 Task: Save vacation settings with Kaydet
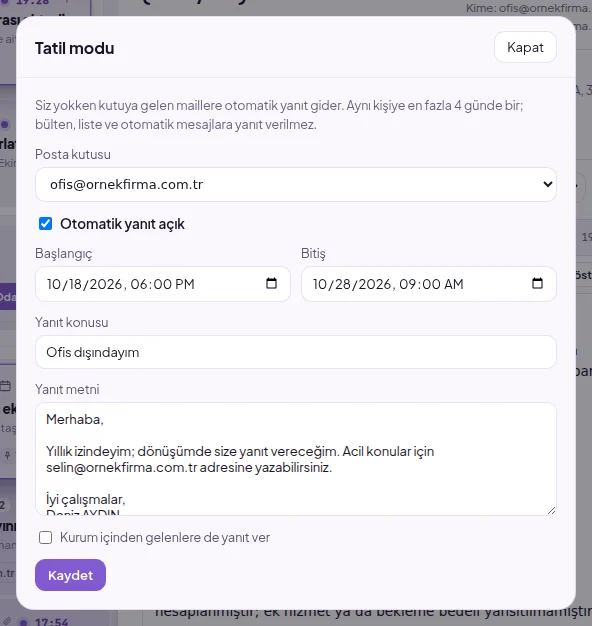coord(70,575)
